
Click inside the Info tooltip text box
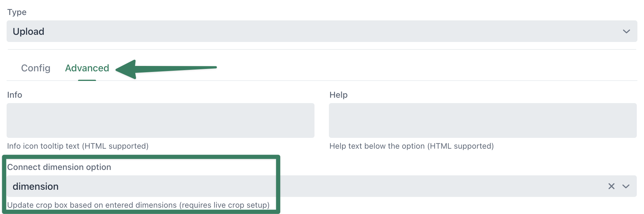click(x=161, y=120)
